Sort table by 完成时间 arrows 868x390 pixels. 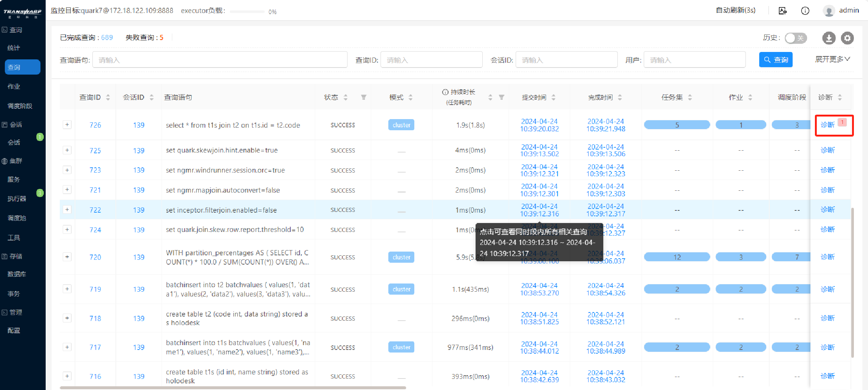point(620,97)
